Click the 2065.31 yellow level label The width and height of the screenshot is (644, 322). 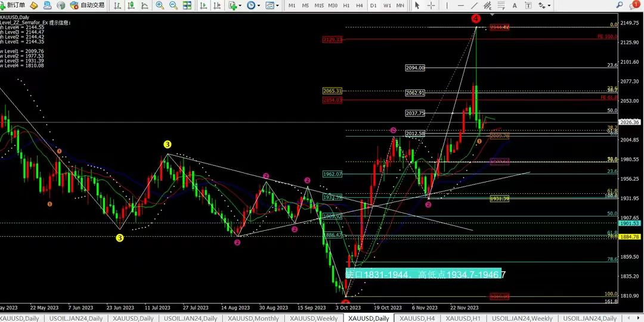(332, 91)
